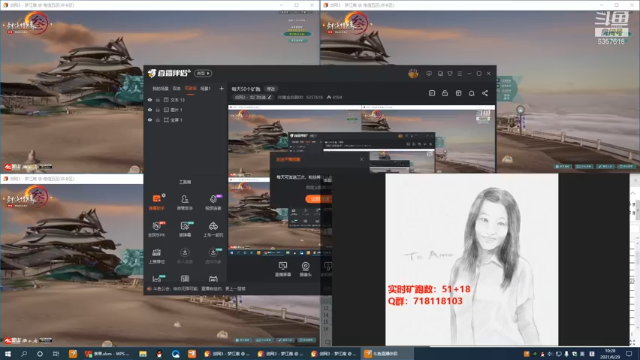Switch to the first scene tab
Viewport: 640px width, 360px height.
(160, 89)
